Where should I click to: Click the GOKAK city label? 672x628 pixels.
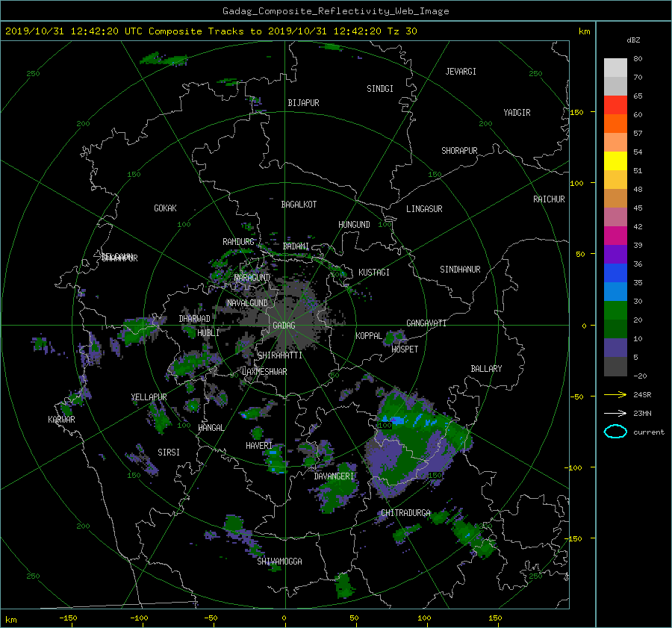pos(165,208)
